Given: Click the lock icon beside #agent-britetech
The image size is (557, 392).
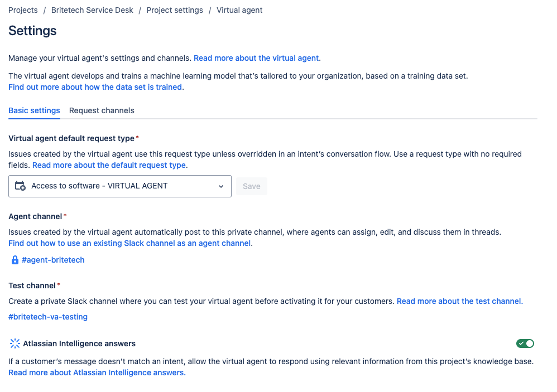Looking at the screenshot, I should 14,260.
